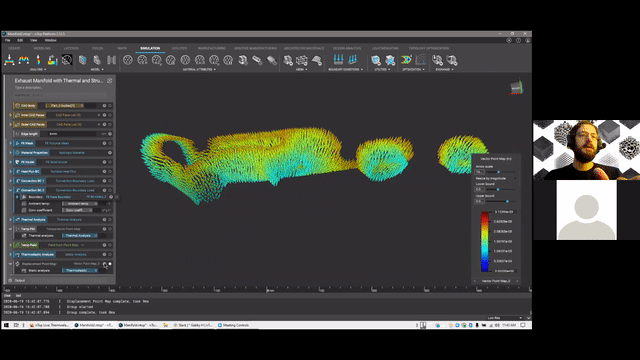The width and height of the screenshot is (640, 360).
Task: Collapse the Convection BC 2 block
Action: tap(11, 190)
